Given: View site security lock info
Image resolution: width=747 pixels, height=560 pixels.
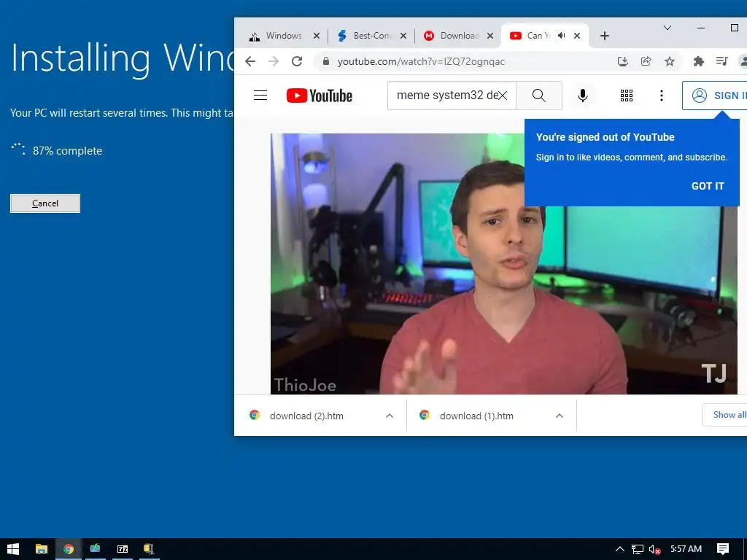Looking at the screenshot, I should [326, 61].
